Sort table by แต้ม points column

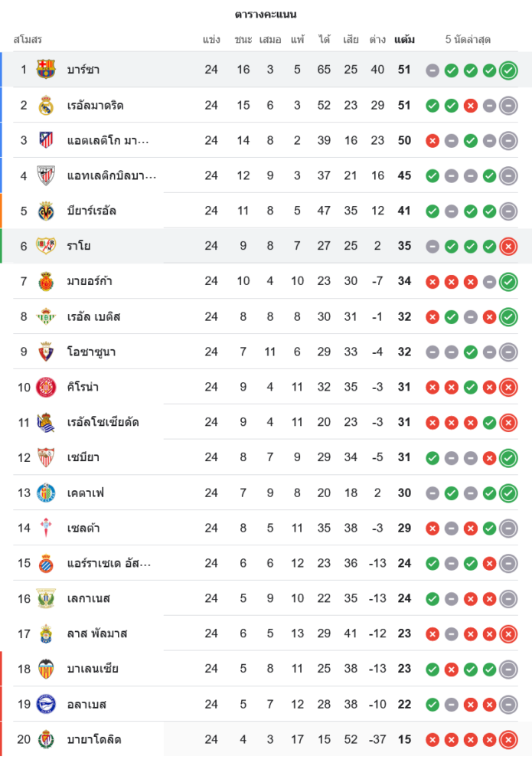404,39
